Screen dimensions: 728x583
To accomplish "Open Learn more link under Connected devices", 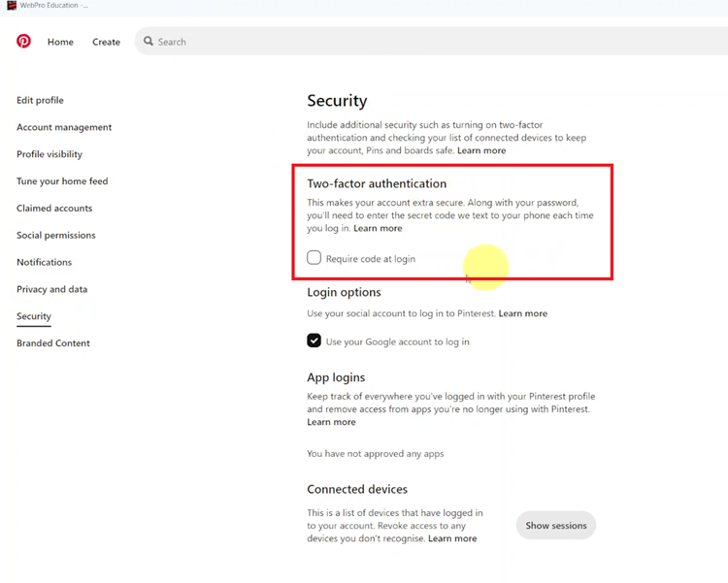I will (452, 539).
